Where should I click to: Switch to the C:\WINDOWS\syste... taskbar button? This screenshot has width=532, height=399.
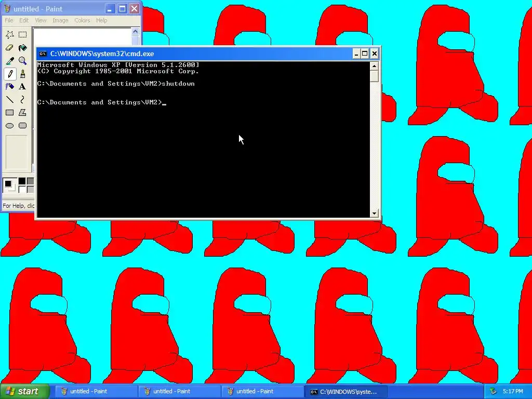coord(345,392)
